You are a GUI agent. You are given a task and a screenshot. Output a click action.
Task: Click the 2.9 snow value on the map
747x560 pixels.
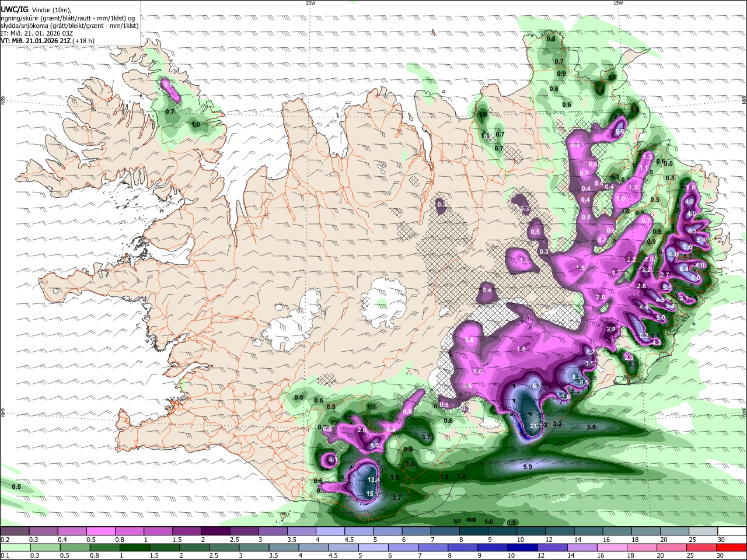611,330
